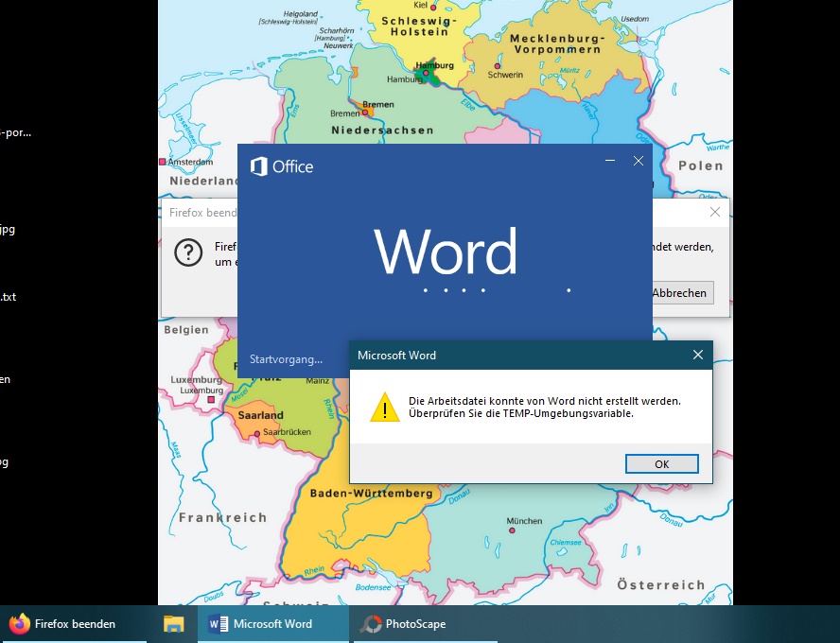Select the Office logo on splash screen
The image size is (840, 643).
point(282,166)
